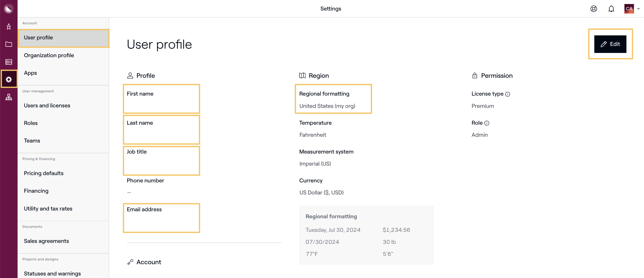Open Organization profile settings
644x278 pixels.
coord(49,55)
